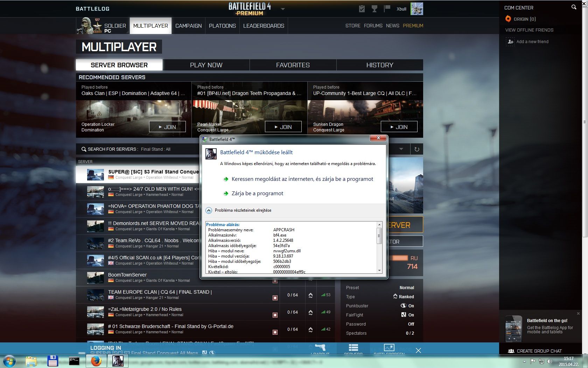Viewport: 588px width, 368px height.
Task: Open Loadout pistol icon in bottom bar
Action: (320, 347)
